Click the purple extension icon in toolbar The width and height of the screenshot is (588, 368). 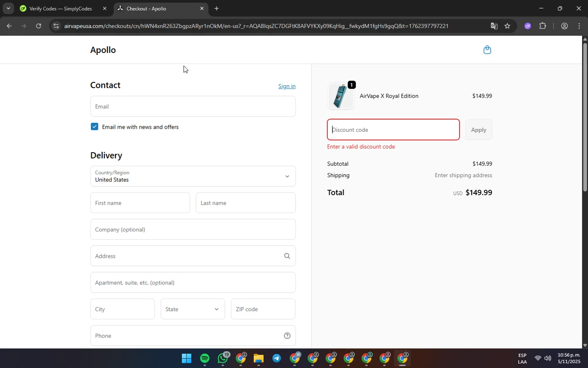528,26
